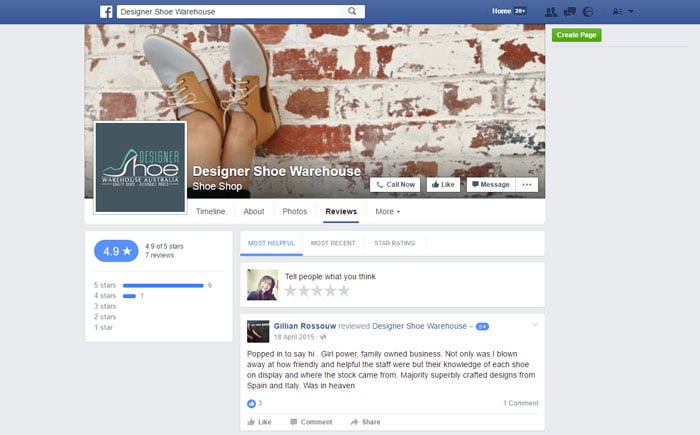
Task: Click the review's blue star rating badge
Action: click(x=482, y=326)
